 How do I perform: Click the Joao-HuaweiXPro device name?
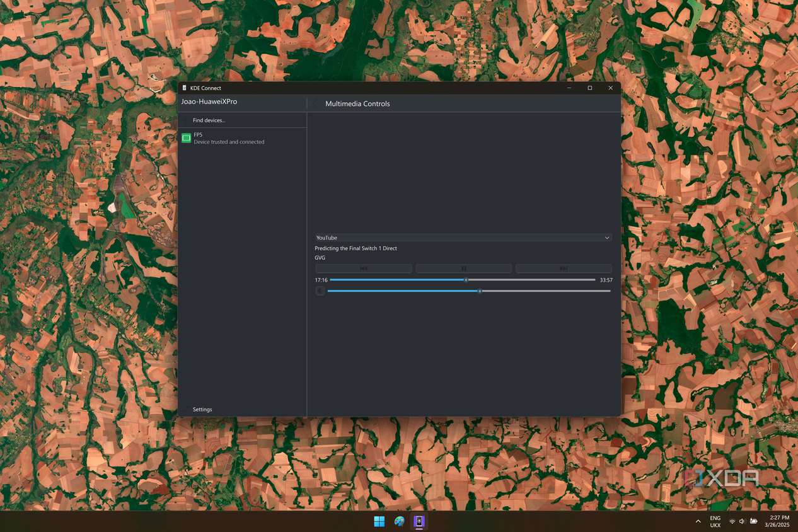(209, 101)
